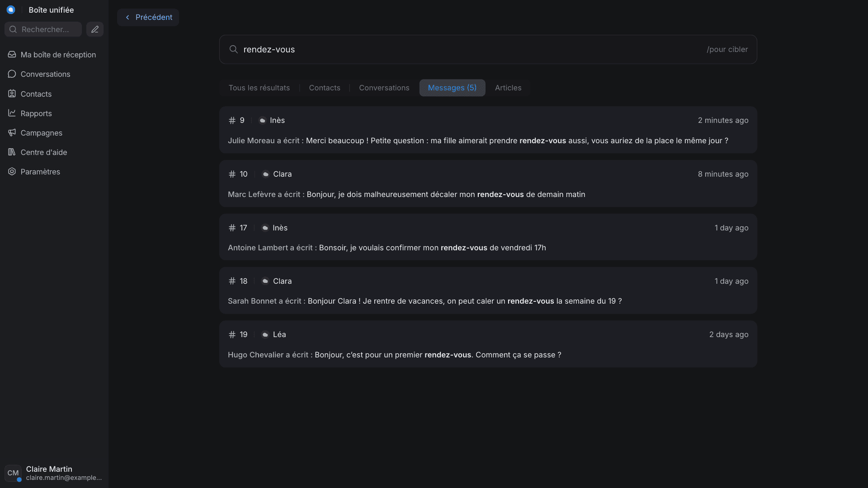The width and height of the screenshot is (868, 488).
Task: Open Antoine Lambert's message result
Action: 488,237
